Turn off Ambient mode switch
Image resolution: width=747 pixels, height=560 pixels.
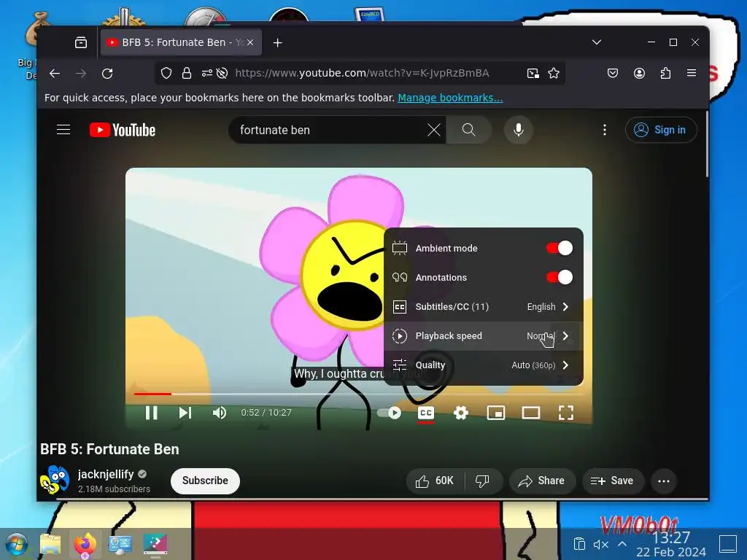click(560, 248)
